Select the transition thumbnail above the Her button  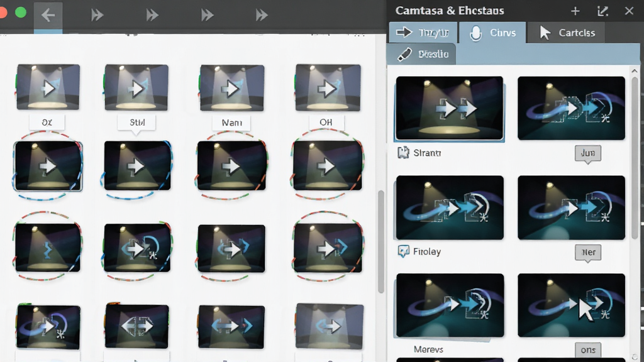coord(571,207)
